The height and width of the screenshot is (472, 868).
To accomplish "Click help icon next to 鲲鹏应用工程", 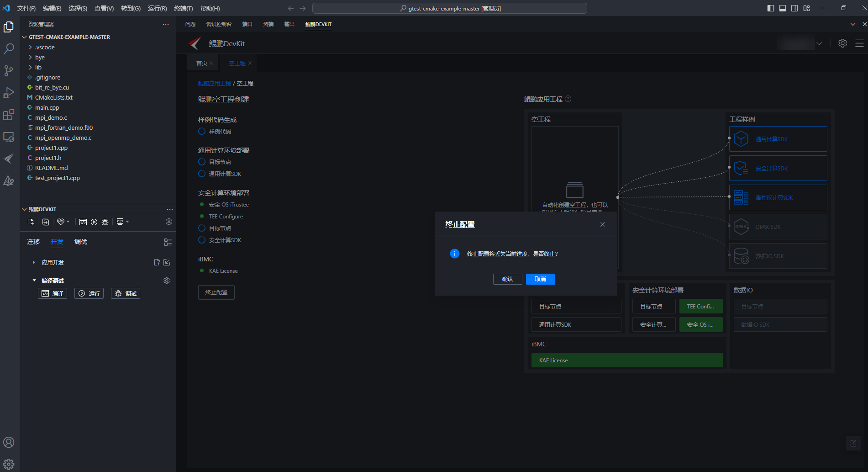I will pos(568,99).
